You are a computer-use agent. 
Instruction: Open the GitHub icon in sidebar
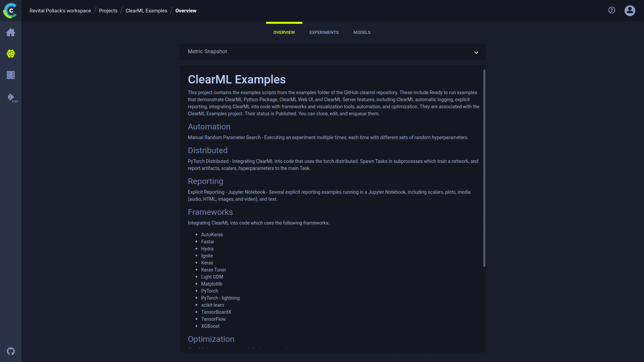11,351
